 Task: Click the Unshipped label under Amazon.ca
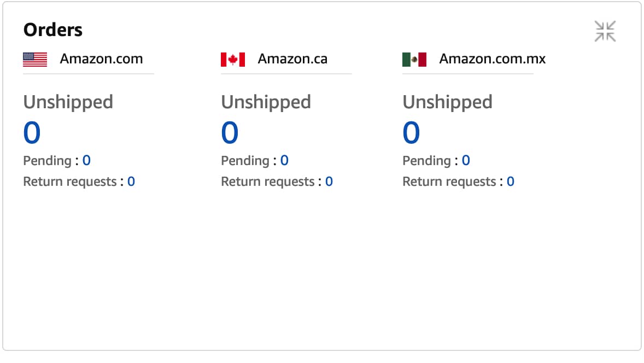(x=266, y=102)
